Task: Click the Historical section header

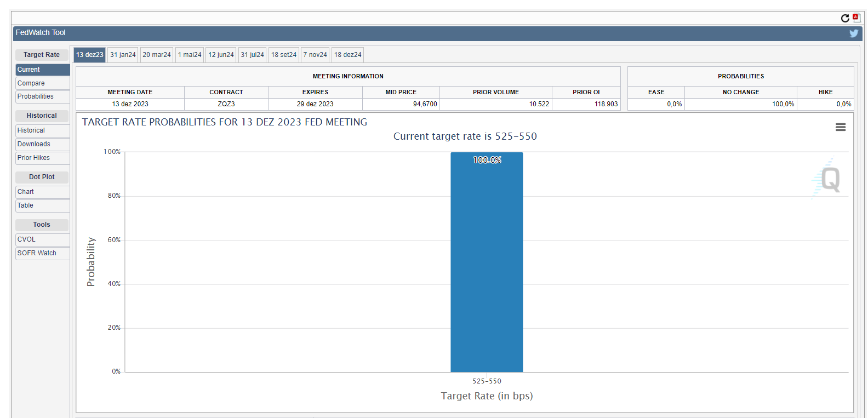Action: click(42, 116)
